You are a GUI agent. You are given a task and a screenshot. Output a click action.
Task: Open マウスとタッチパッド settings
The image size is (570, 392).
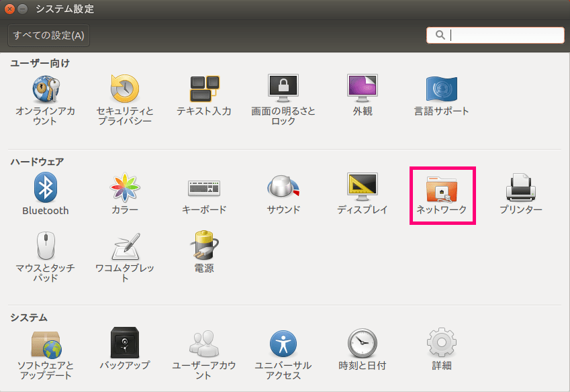[x=46, y=257]
